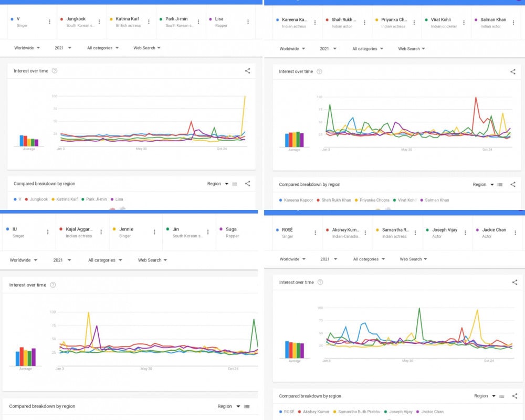Image resolution: width=525 pixels, height=420 pixels.
Task: Open the three-dot menu beside Katrina Kaif
Action: point(149,22)
